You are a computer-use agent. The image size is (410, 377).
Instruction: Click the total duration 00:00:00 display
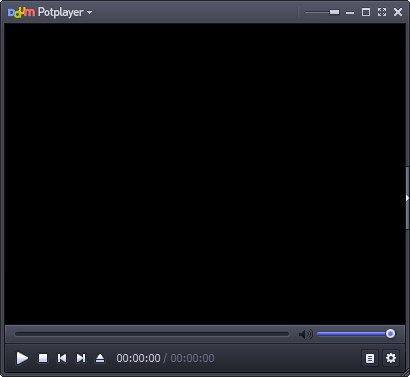click(x=192, y=358)
